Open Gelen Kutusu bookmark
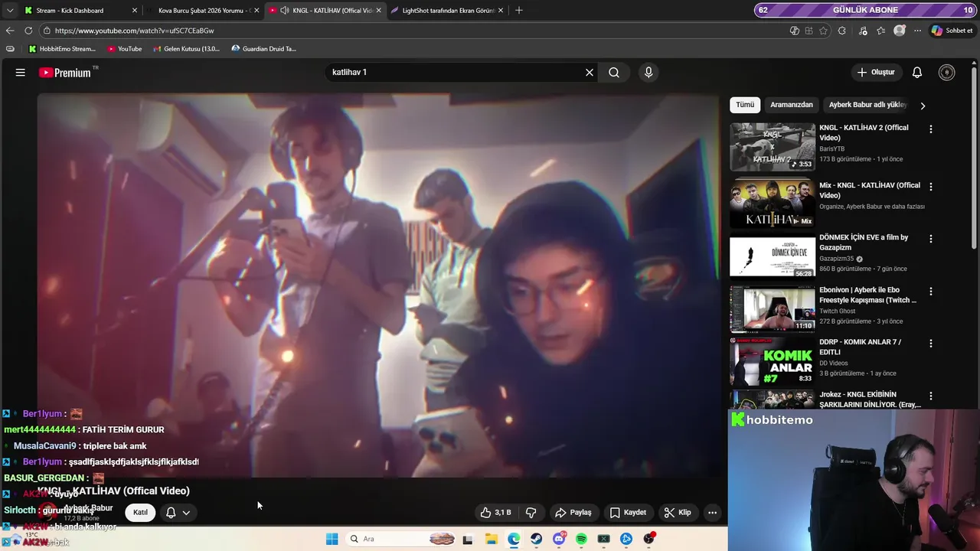980x551 pixels. point(186,49)
